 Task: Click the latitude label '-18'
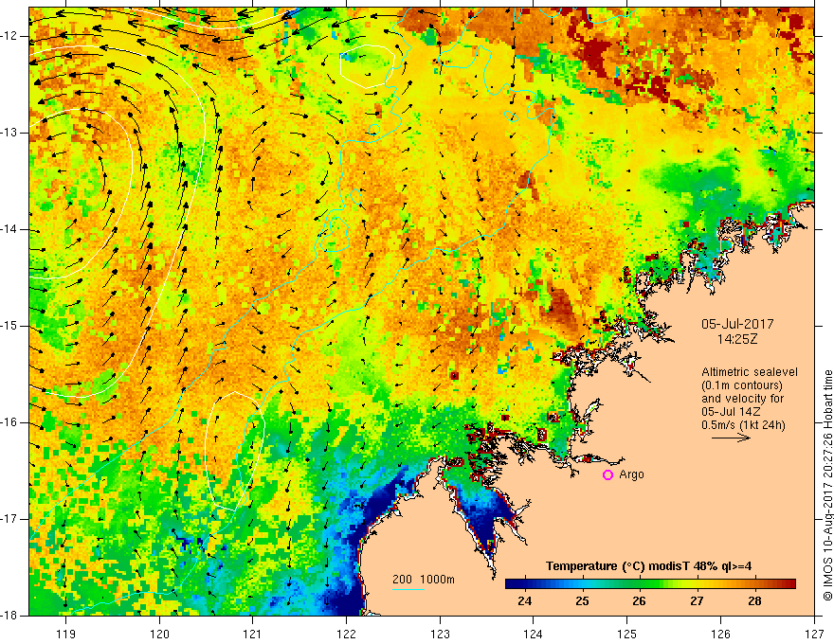click(9, 616)
